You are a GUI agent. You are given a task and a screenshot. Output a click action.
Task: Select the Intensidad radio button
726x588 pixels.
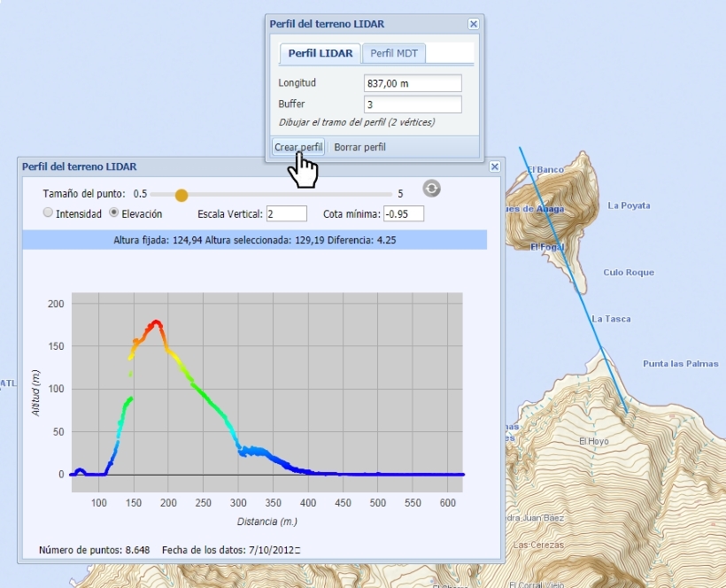pyautogui.click(x=48, y=213)
